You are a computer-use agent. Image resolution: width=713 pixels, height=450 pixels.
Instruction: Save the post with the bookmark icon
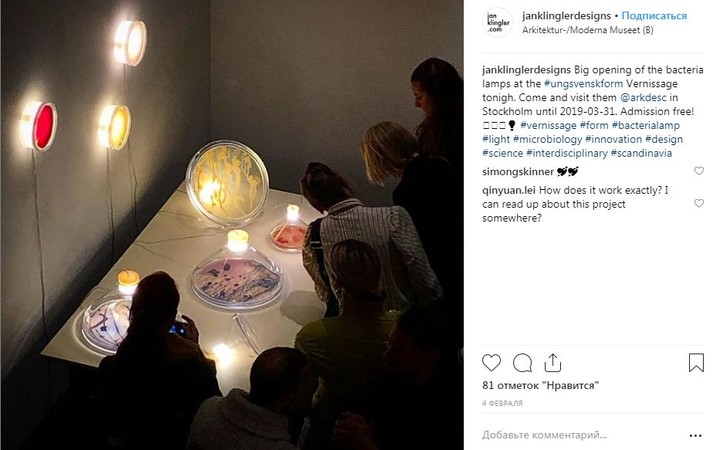(696, 363)
